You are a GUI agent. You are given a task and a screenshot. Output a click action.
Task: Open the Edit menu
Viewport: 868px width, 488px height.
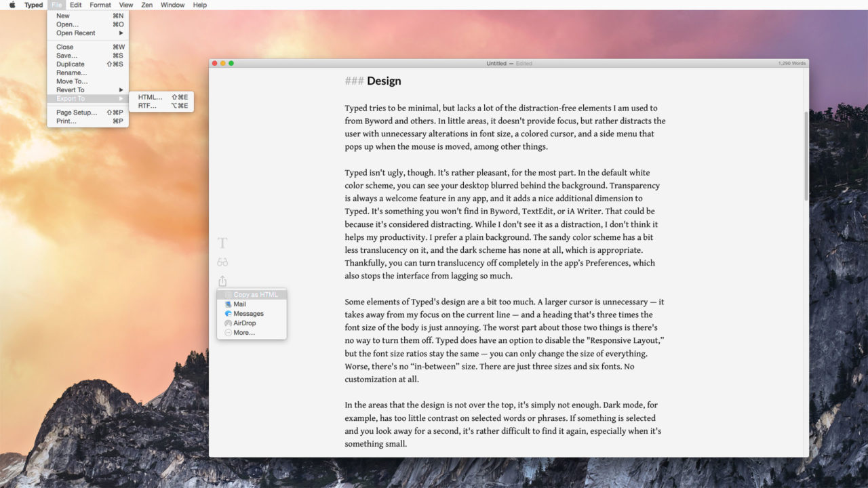[76, 5]
